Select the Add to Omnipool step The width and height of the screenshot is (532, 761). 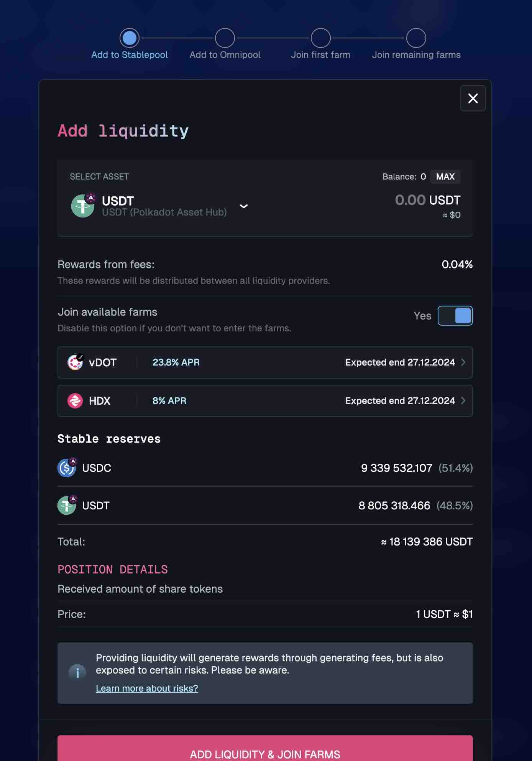[225, 38]
